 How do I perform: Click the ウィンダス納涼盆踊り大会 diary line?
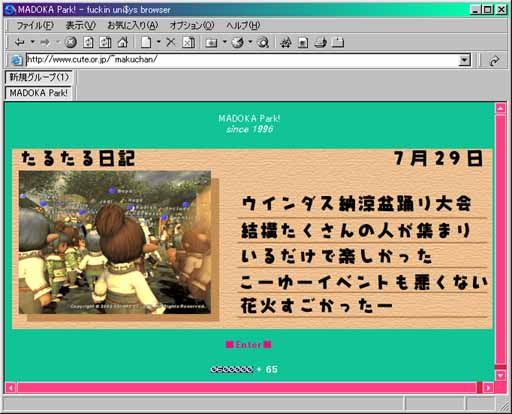[x=356, y=204]
